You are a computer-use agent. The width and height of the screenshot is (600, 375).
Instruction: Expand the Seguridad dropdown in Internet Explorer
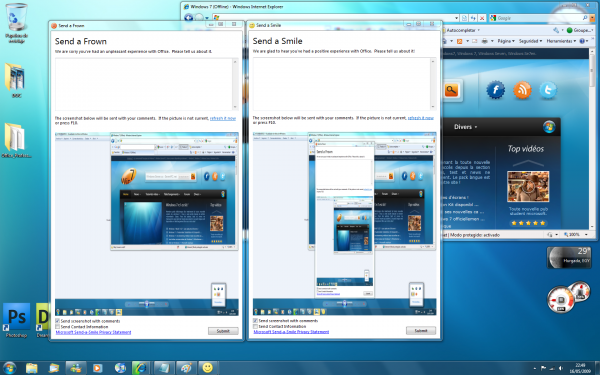[530, 41]
